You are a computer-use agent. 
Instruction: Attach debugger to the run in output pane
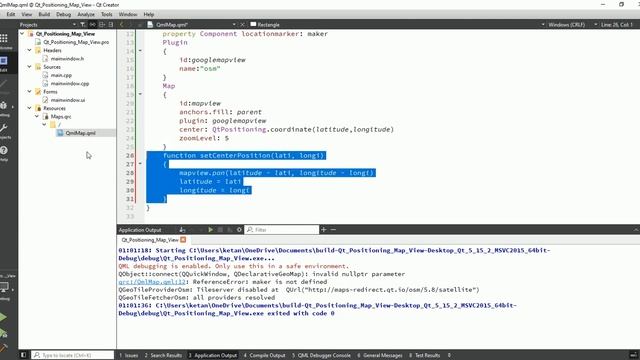[x=229, y=230]
